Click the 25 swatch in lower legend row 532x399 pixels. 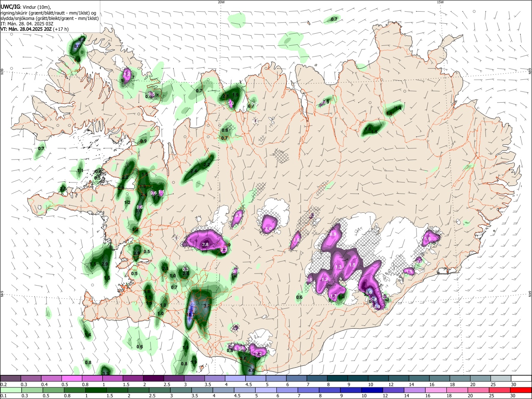coord(499,390)
